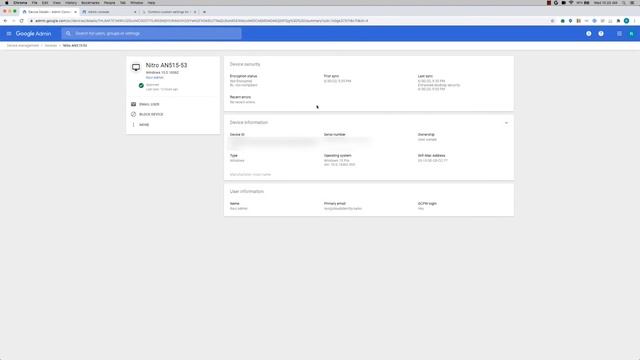Screen dimensions: 640x360
Task: Open the History menu in the menu bar
Action: coord(71,2)
